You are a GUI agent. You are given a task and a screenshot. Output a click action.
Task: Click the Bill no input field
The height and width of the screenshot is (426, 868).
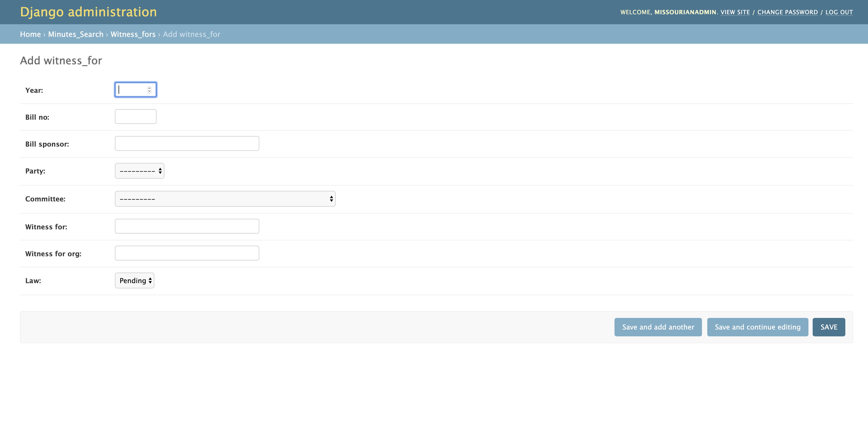click(135, 117)
